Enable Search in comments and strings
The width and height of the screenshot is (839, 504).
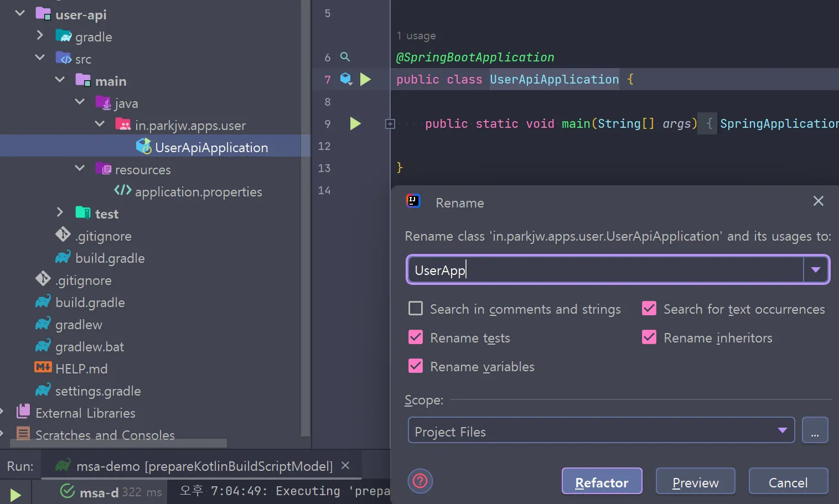416,308
